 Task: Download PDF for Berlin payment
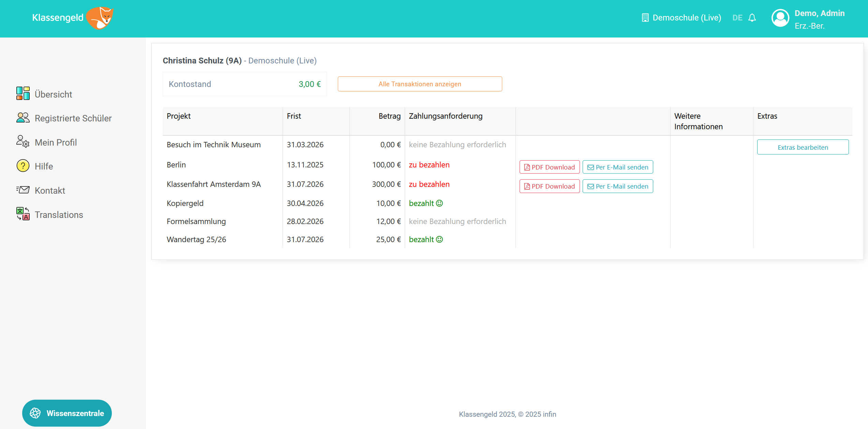549,167
